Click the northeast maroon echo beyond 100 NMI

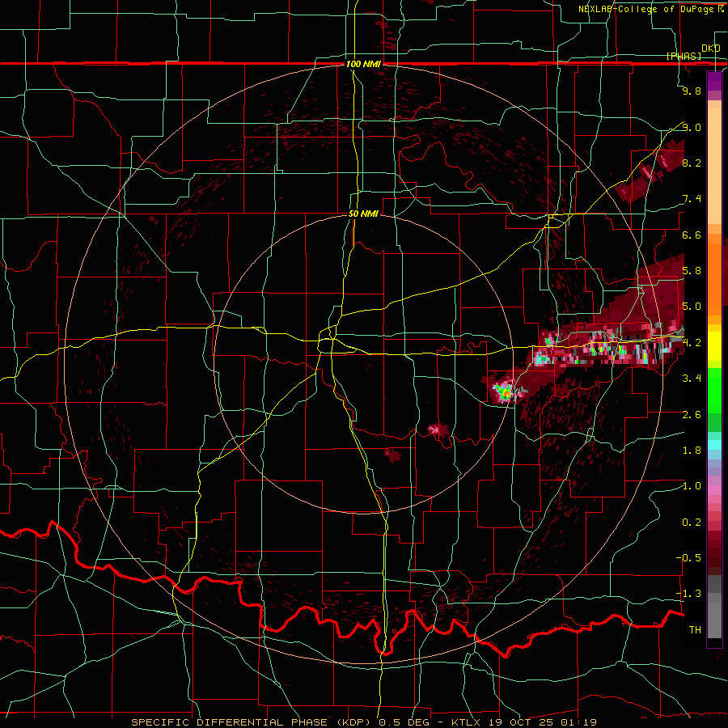(x=650, y=173)
